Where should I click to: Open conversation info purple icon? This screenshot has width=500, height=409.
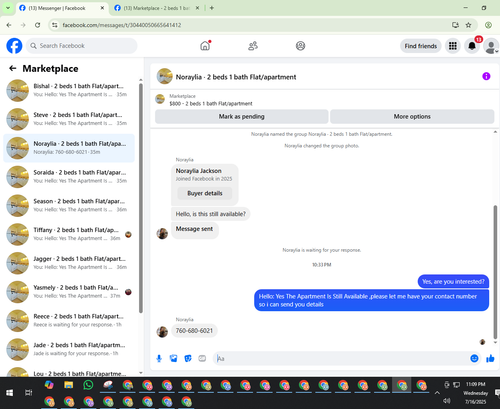tap(486, 76)
